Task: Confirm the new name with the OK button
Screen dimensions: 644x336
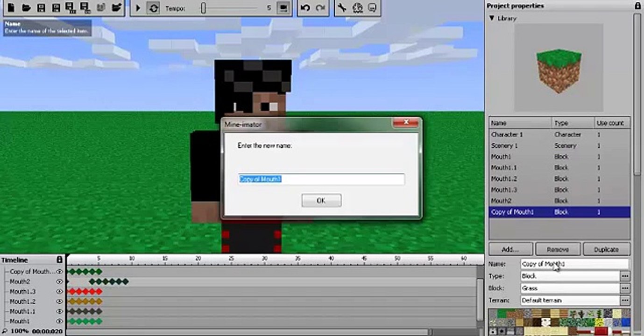Action: tap(321, 201)
